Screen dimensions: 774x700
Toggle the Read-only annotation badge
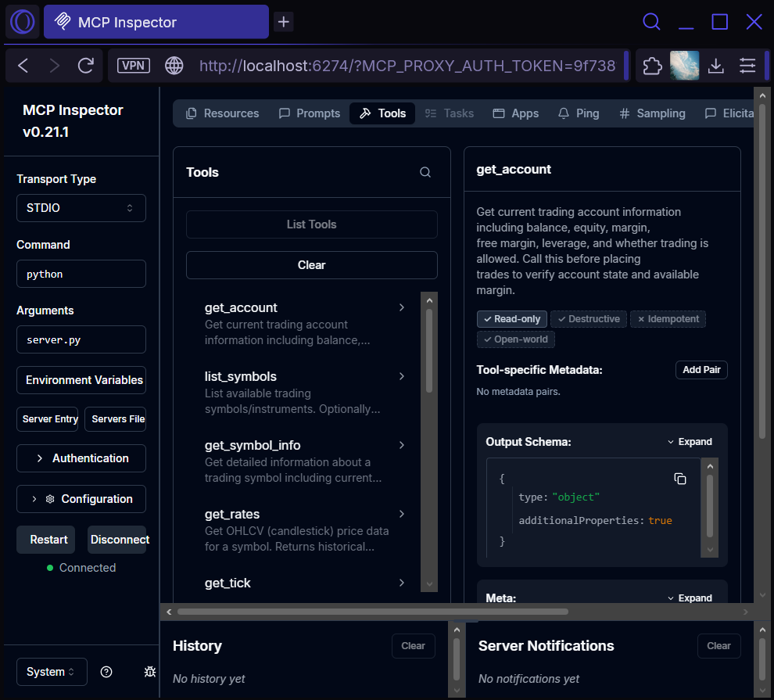point(511,319)
